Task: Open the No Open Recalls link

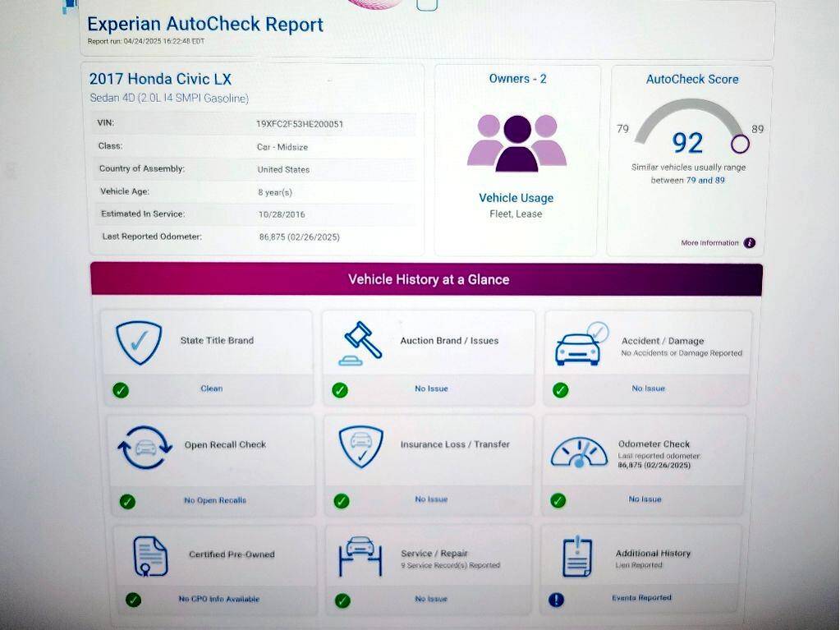Action: 215,500
